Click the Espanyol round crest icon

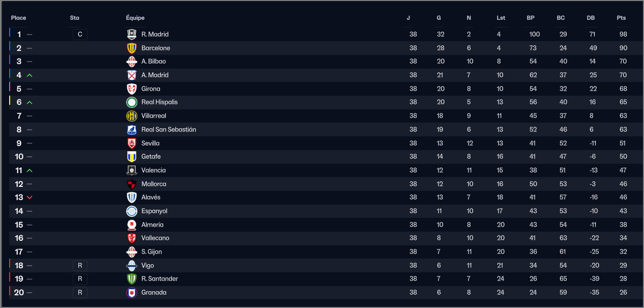coord(132,211)
